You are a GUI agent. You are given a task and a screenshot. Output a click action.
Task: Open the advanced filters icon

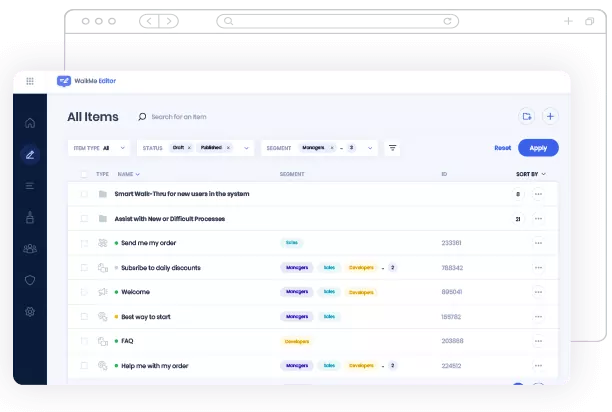(392, 148)
